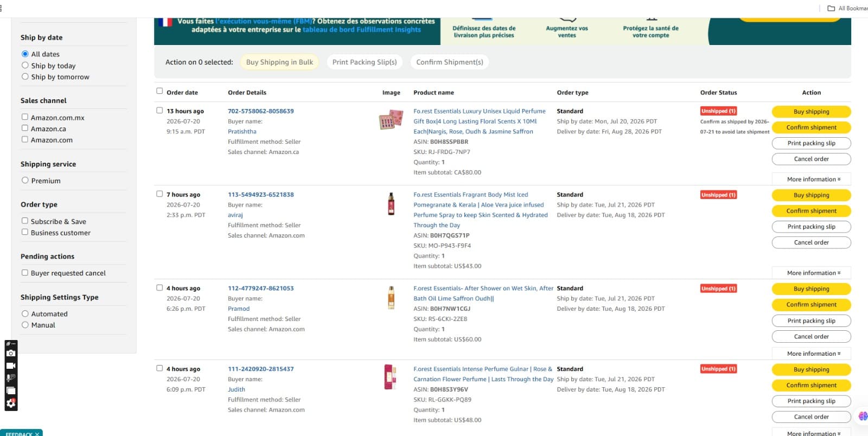Print packing slip for aviraj's order
Viewport: 868px width, 436px height.
pyautogui.click(x=812, y=227)
